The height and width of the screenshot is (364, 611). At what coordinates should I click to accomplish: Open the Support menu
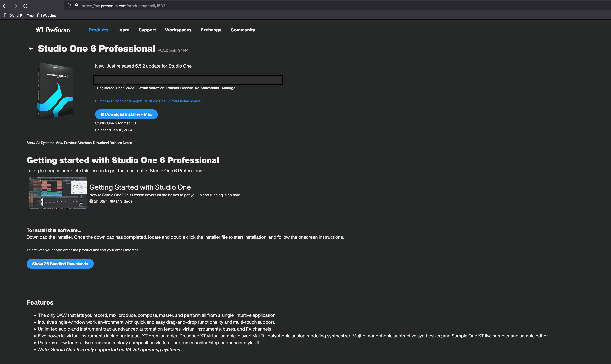pos(147,30)
